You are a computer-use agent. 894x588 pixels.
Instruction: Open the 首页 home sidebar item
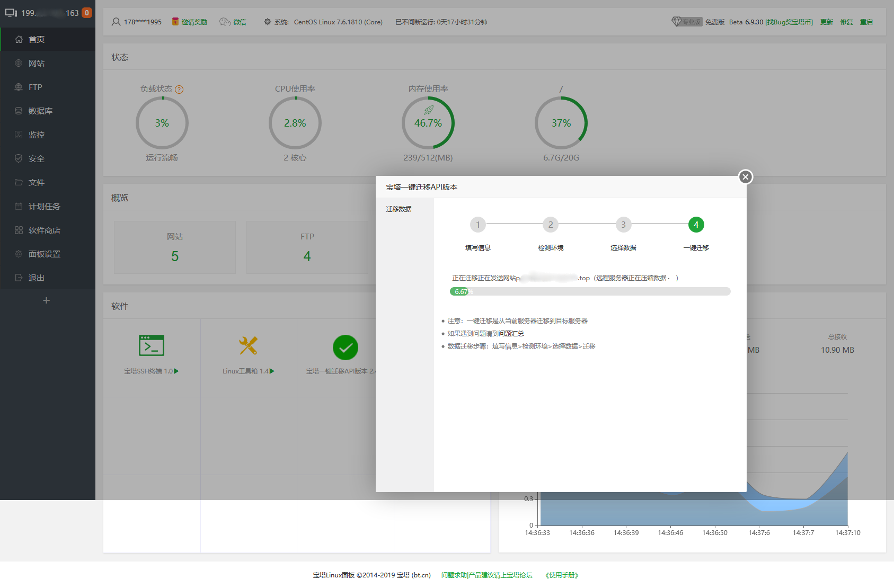pos(48,39)
